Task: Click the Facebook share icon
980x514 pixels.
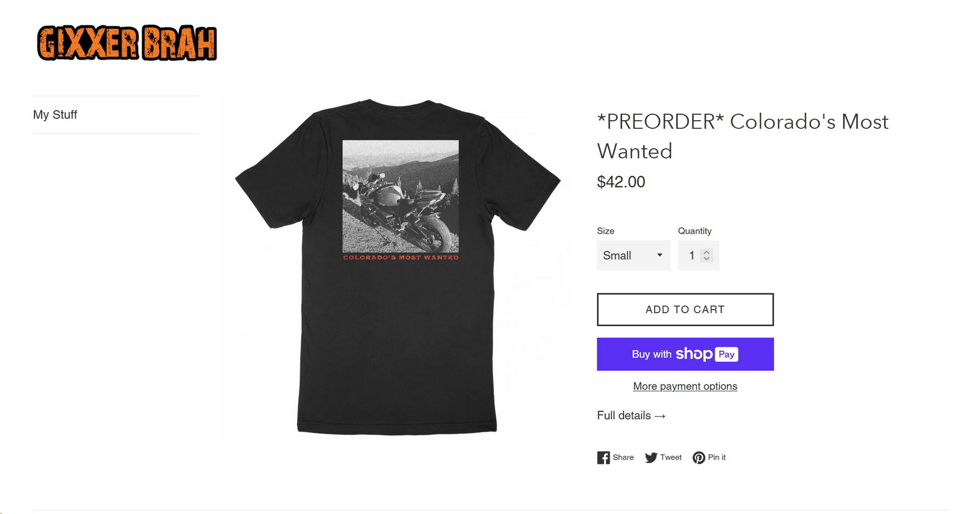Action: [604, 457]
